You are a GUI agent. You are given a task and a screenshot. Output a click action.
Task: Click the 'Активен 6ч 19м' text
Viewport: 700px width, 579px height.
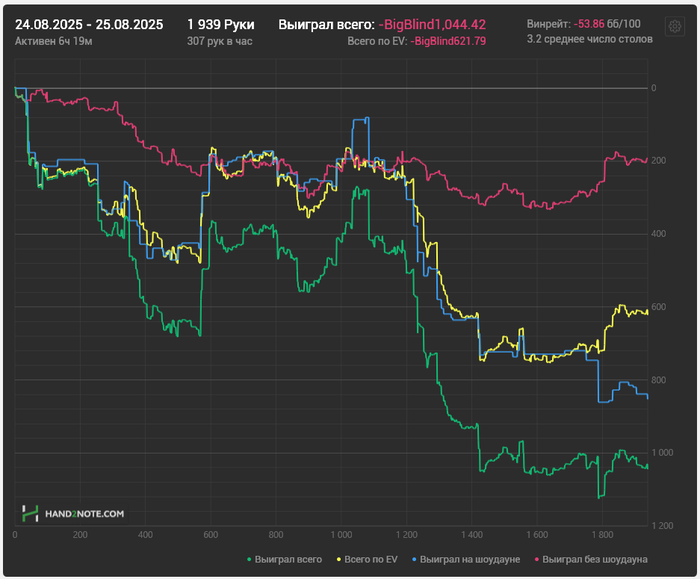[x=54, y=42]
